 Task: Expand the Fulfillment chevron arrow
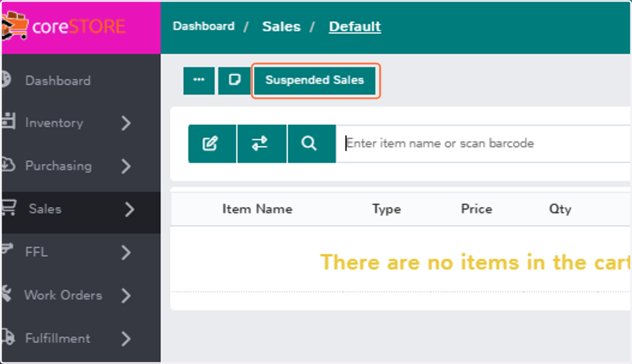[x=126, y=339]
